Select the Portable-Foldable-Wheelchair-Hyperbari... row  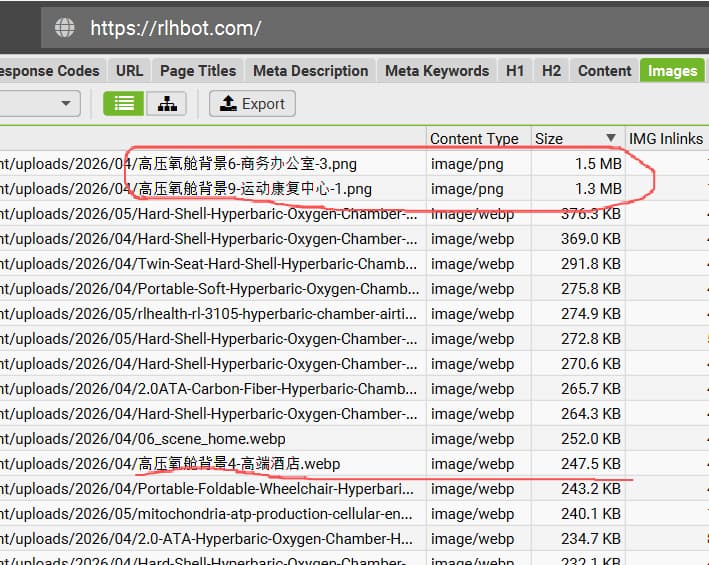pos(354,489)
